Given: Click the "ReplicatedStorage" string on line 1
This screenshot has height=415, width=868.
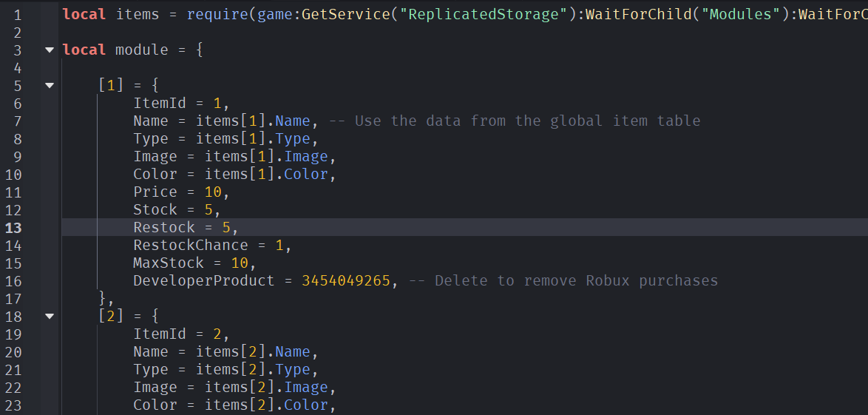Looking at the screenshot, I should click(484, 14).
